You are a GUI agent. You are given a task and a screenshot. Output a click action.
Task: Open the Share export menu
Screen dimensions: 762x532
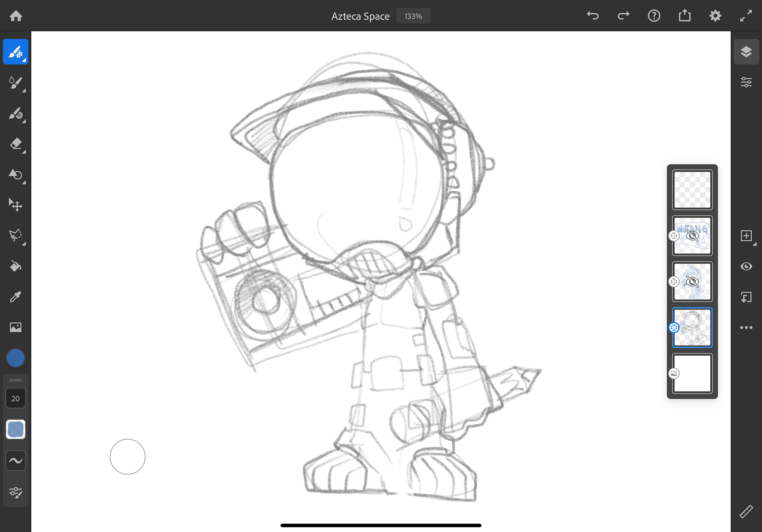pyautogui.click(x=685, y=16)
